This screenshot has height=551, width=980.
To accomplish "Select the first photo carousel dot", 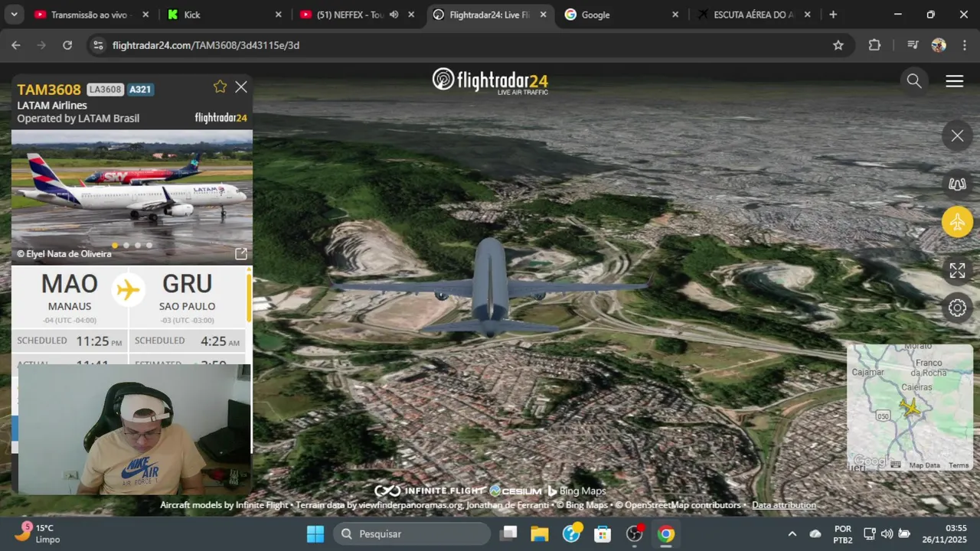I will pos(115,246).
